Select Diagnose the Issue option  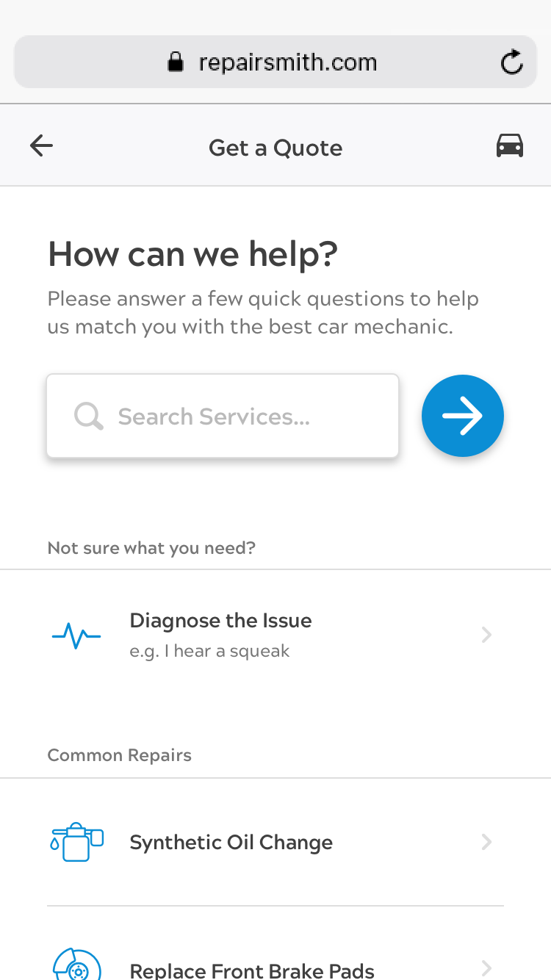220,621
